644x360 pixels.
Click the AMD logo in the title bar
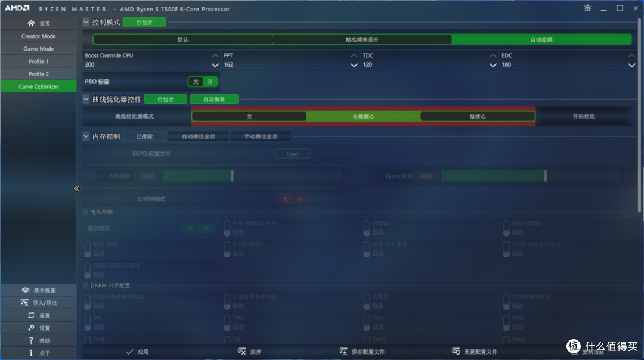pos(17,8)
